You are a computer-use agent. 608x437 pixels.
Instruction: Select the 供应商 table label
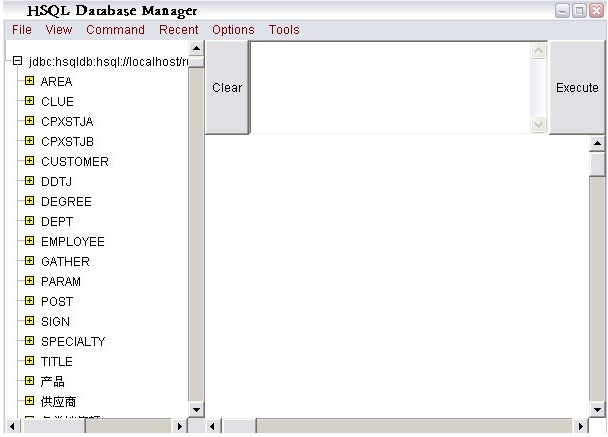pyautogui.click(x=58, y=401)
